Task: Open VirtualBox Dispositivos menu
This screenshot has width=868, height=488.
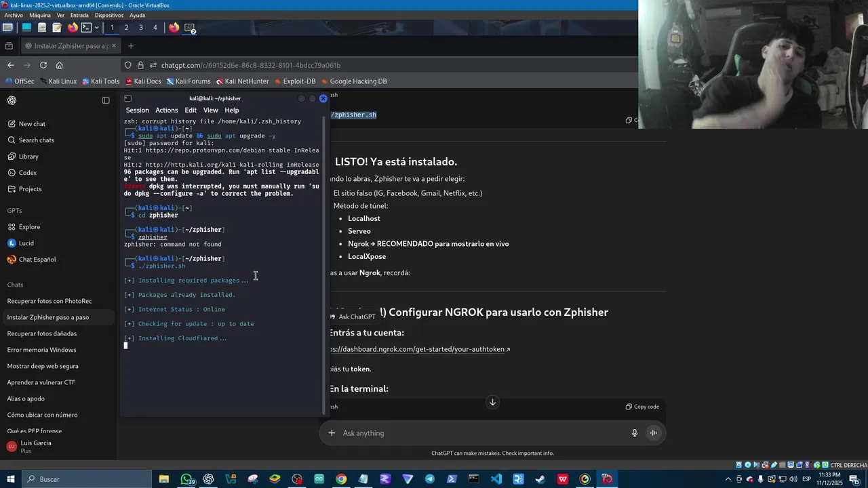Action: pos(109,15)
